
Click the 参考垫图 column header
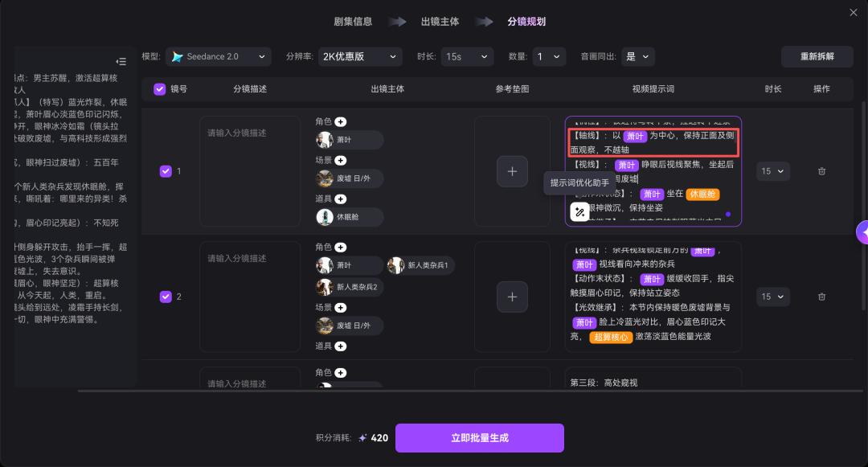pos(512,89)
